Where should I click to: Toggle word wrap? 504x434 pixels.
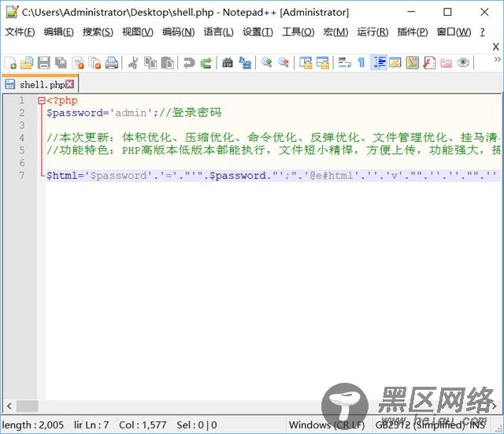[344, 63]
